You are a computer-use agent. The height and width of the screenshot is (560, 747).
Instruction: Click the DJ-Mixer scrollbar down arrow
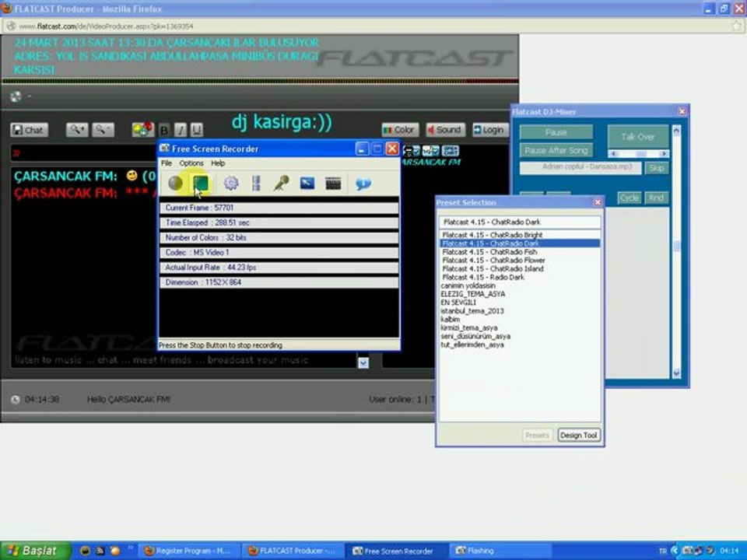(676, 373)
